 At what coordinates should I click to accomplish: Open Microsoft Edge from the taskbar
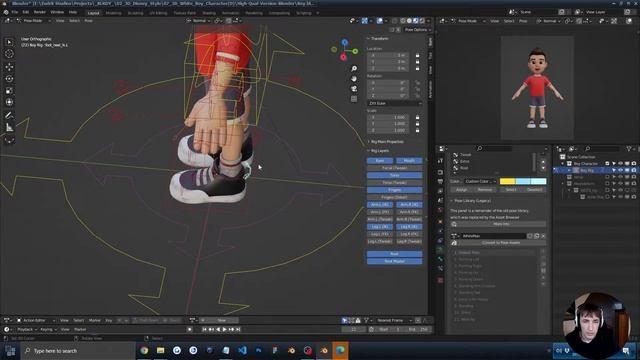(340, 350)
